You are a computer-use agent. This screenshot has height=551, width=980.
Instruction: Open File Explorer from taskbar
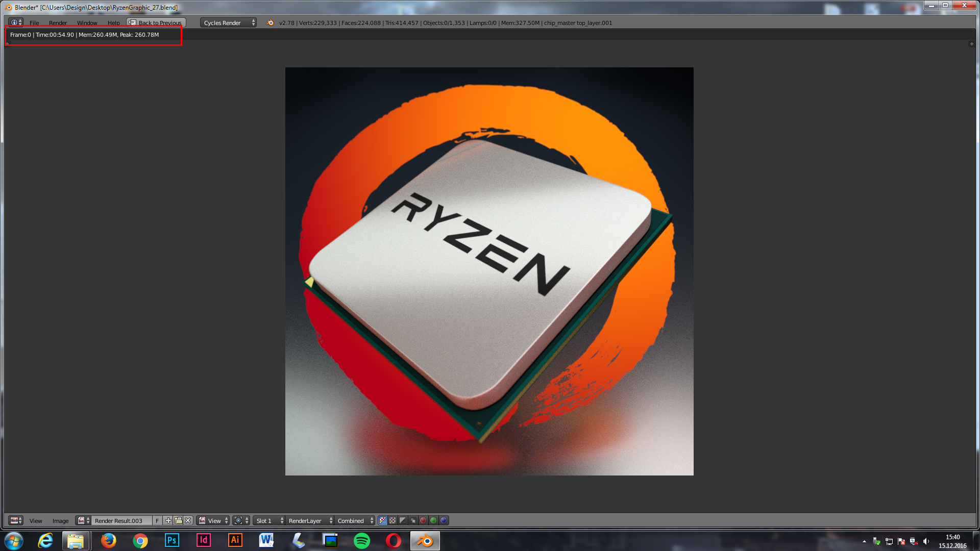[76, 540]
